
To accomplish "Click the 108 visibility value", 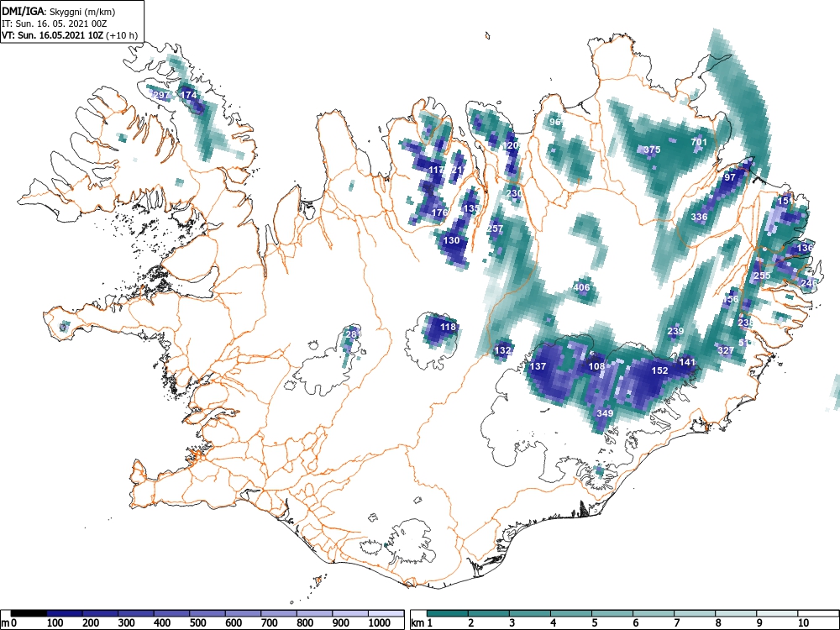I will point(596,366).
